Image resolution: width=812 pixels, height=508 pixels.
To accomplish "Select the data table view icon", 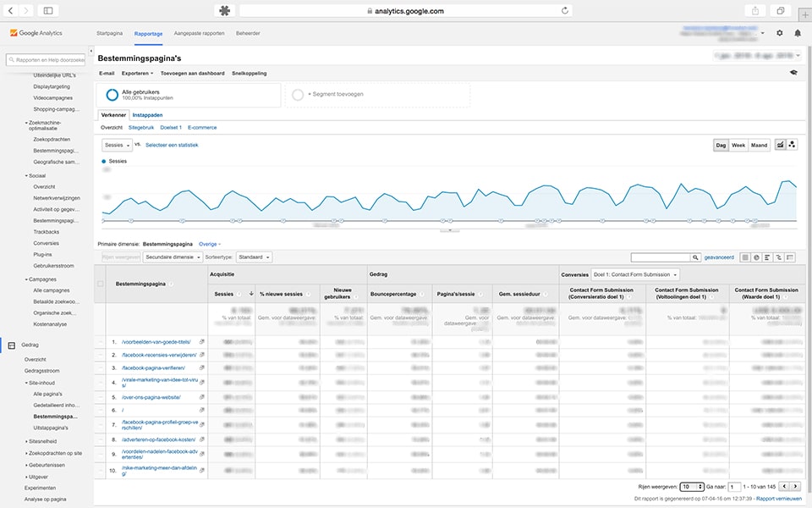I will (x=745, y=257).
